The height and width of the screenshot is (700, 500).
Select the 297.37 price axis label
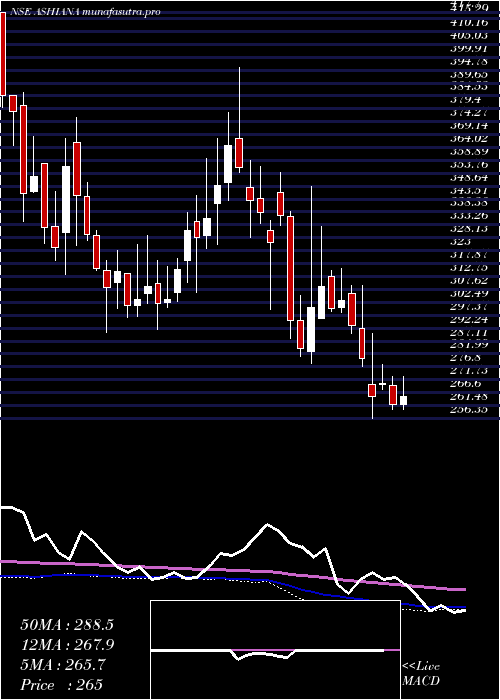471,307
